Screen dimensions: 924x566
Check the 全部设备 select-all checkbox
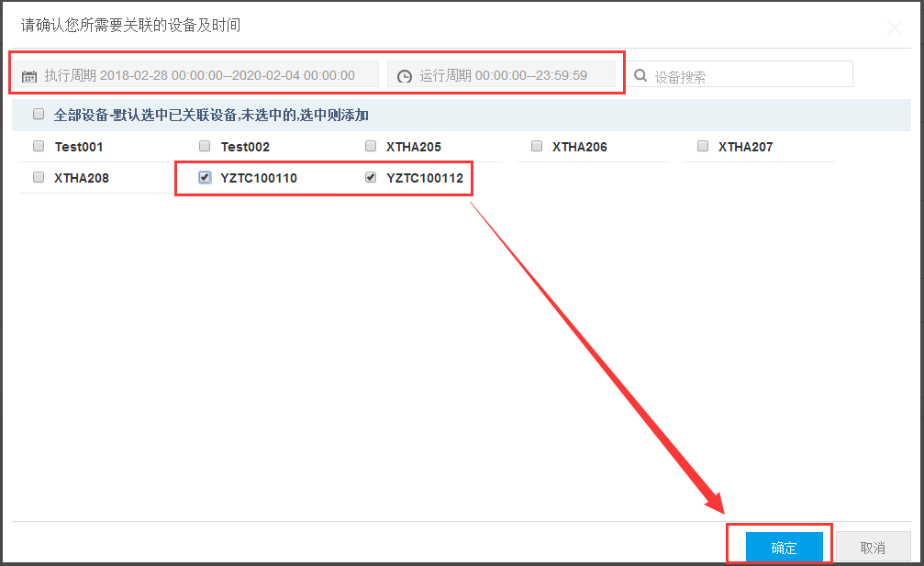39,115
